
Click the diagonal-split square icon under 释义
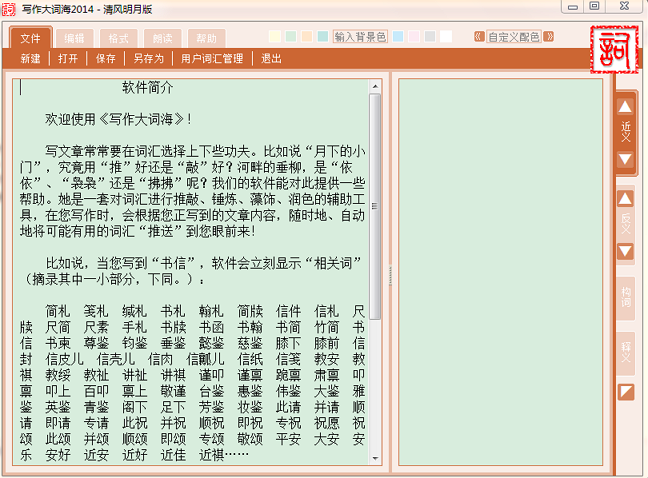[626, 392]
